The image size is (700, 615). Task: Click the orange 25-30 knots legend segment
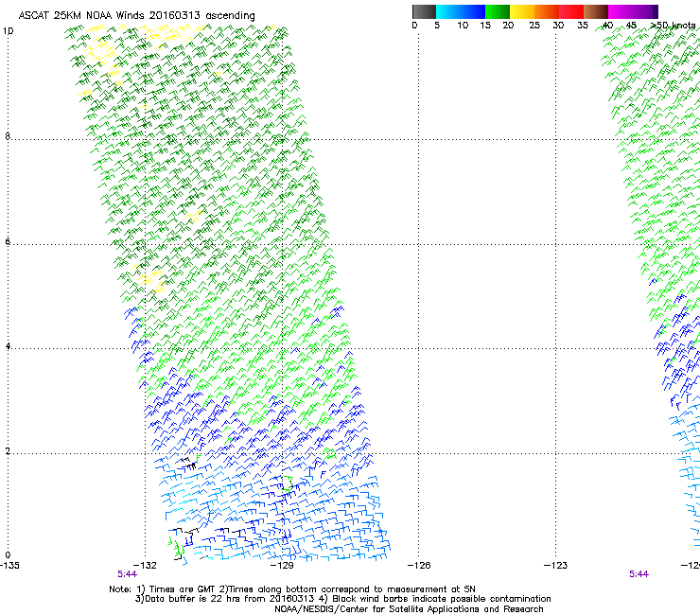(x=547, y=11)
